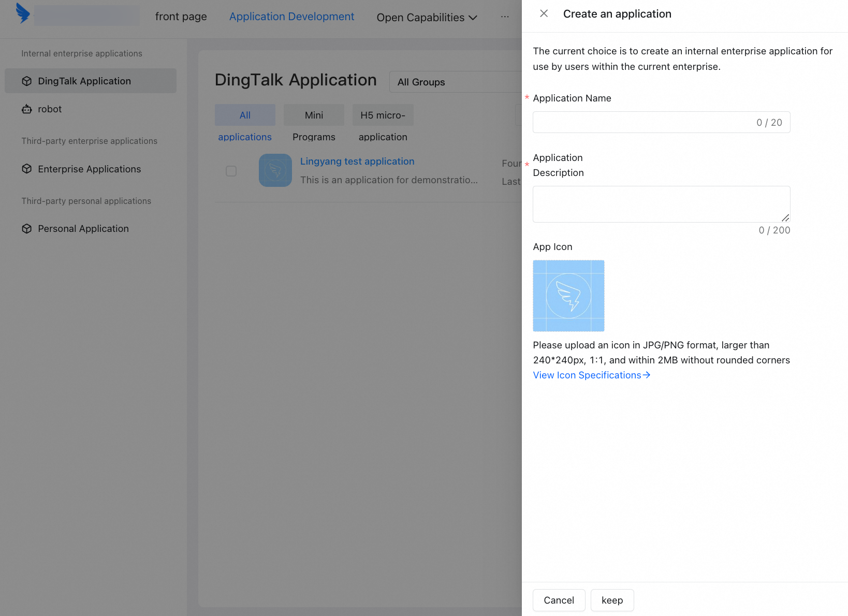Click the 'Internal enterprise applications' heading
Viewport: 848px width, 616px height.
tap(82, 53)
